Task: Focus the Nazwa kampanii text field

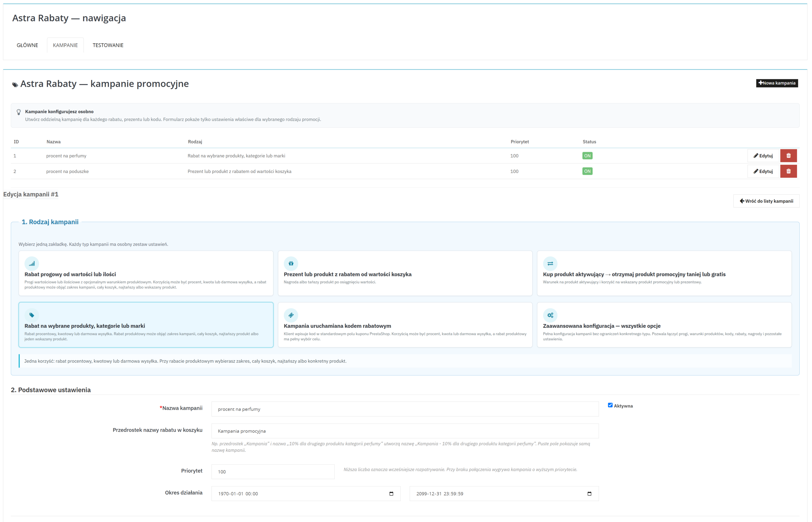Action: click(405, 409)
